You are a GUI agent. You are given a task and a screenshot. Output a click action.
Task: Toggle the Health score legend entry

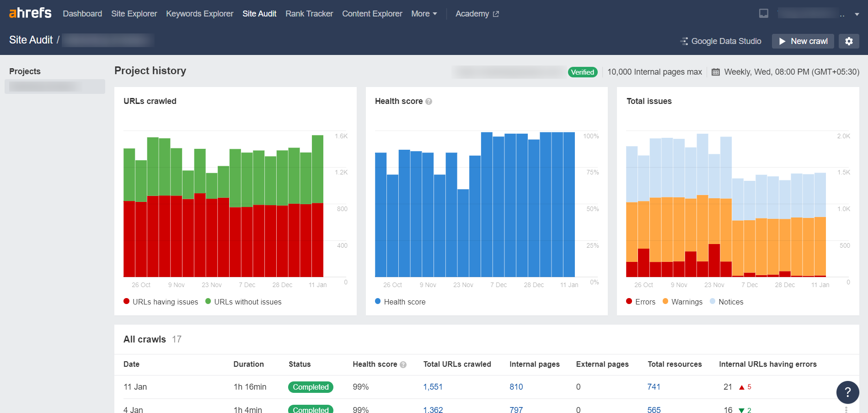(x=400, y=301)
